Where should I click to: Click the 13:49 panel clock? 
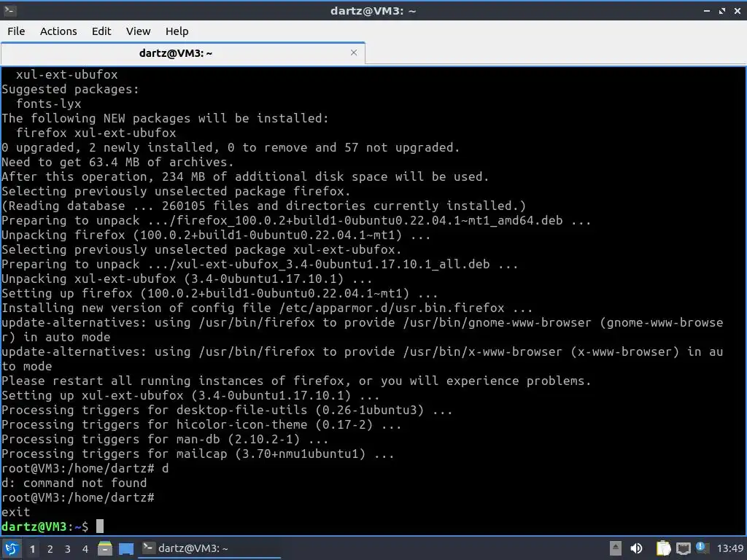point(729,548)
